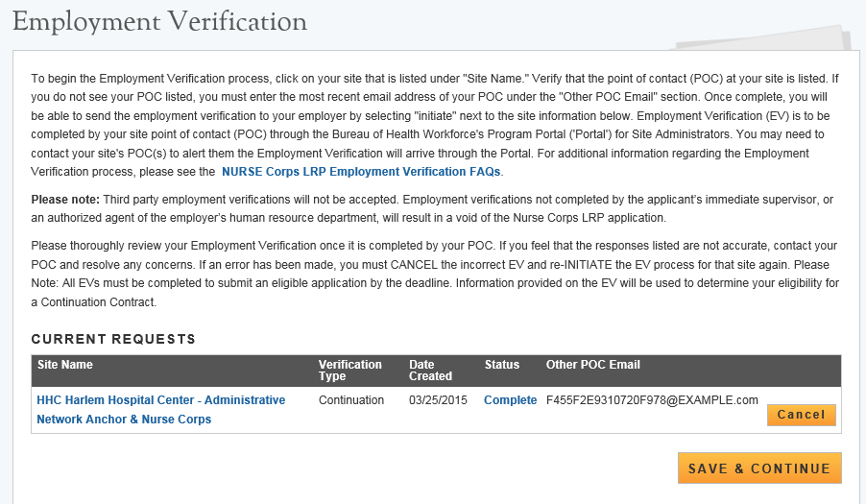Click the Continuation verification type cell

coord(351,400)
